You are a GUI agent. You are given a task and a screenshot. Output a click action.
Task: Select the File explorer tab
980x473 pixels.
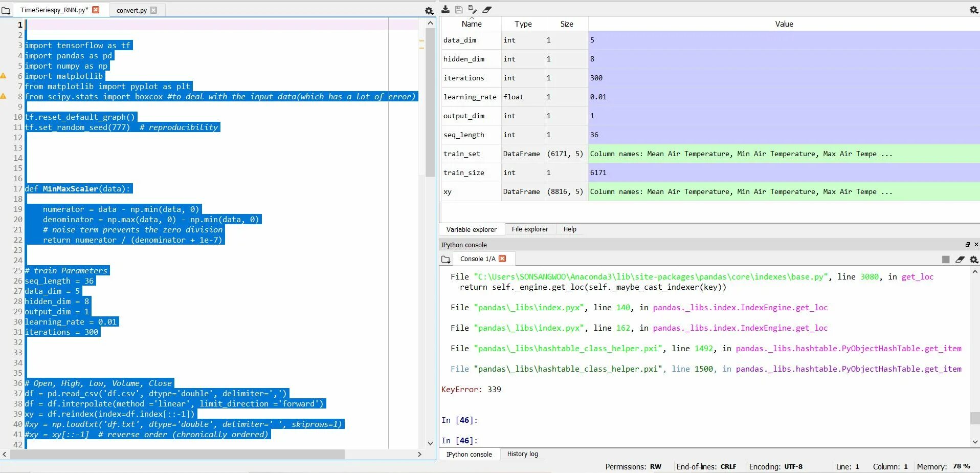[530, 229]
